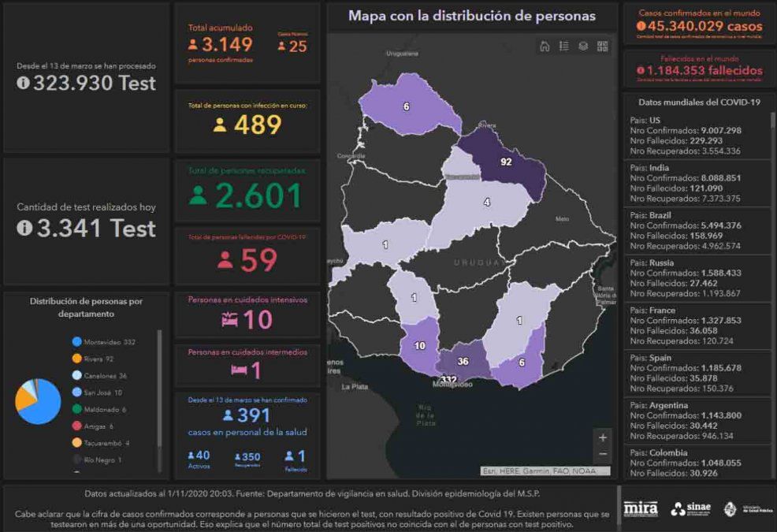Image resolution: width=777 pixels, height=532 pixels.
Task: Click info icon beside 3.341 Test
Action: pyautogui.click(x=24, y=229)
